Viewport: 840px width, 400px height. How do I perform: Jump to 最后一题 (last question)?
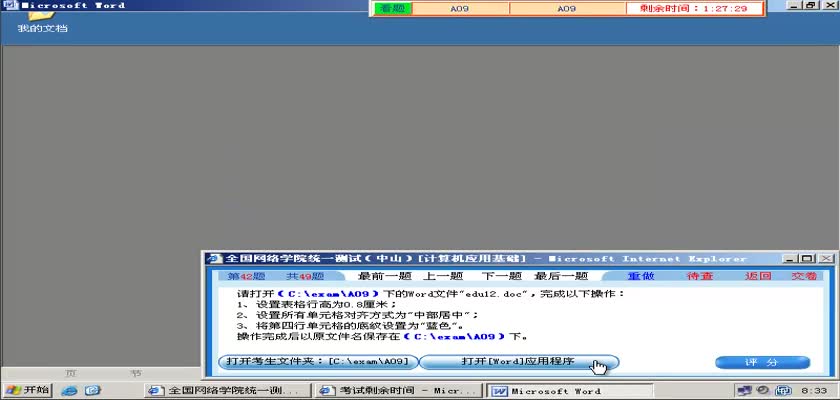(x=561, y=276)
